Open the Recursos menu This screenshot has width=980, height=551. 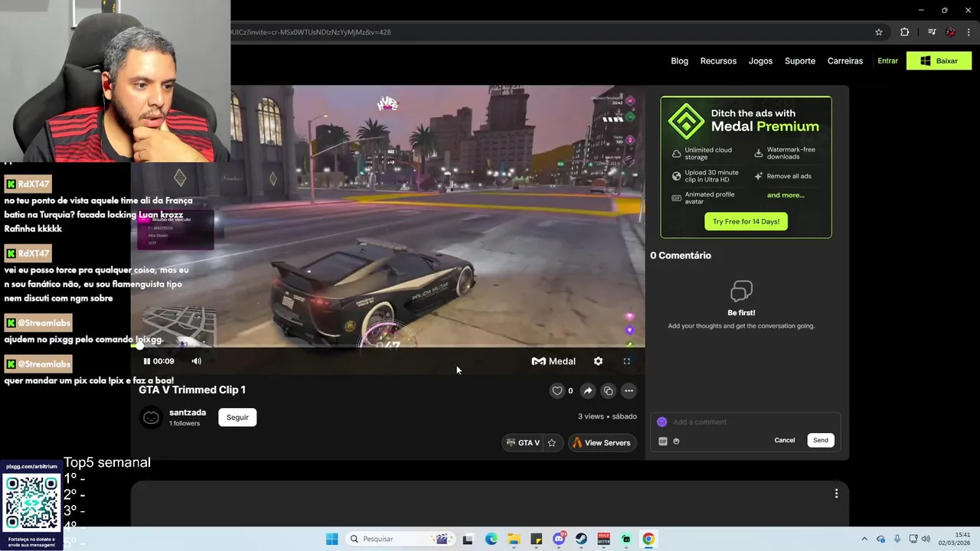718,61
